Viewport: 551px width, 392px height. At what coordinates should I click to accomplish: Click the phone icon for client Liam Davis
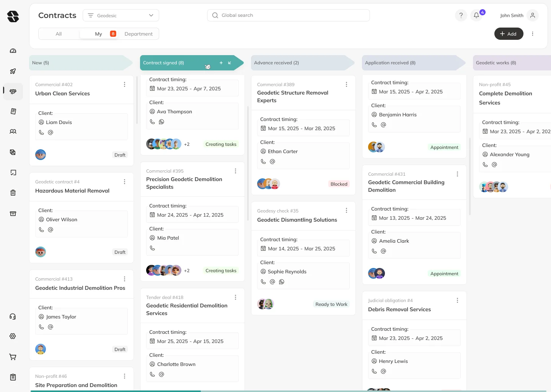pos(41,132)
